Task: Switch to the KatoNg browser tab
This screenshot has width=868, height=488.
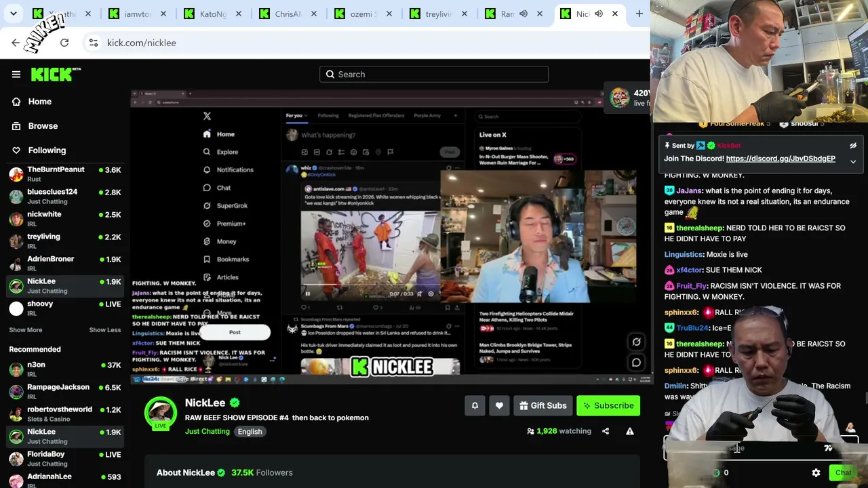Action: (x=213, y=14)
